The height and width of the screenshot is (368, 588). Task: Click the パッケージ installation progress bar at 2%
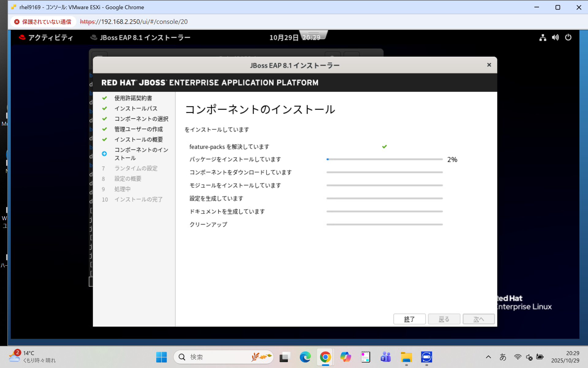pyautogui.click(x=384, y=159)
